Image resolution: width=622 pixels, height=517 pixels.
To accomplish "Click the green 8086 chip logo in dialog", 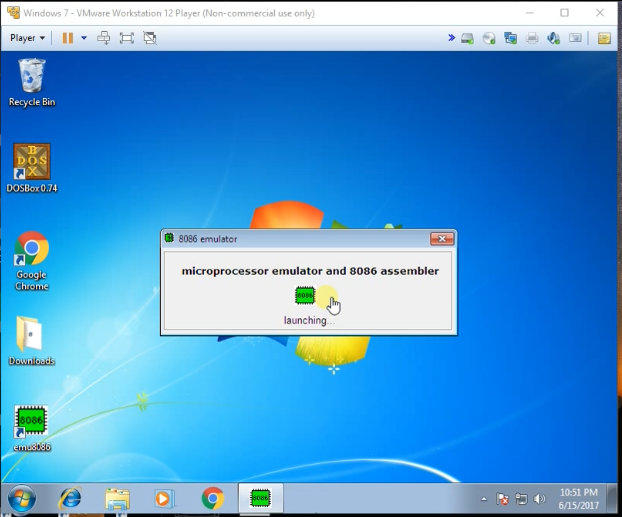I will pos(305,296).
